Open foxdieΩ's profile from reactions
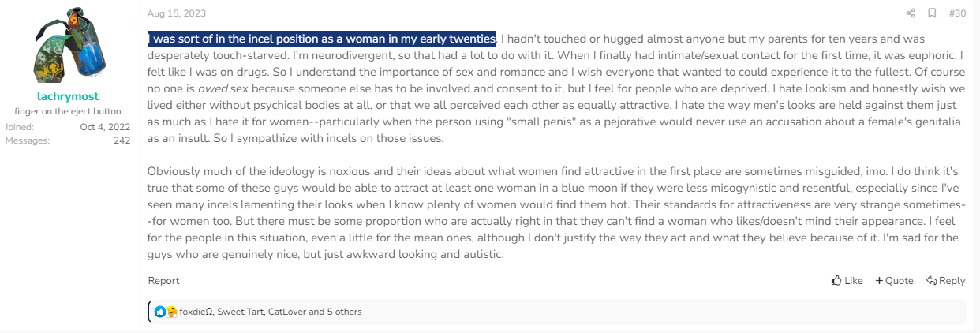Screen dimensions: 980x333 [x=196, y=312]
